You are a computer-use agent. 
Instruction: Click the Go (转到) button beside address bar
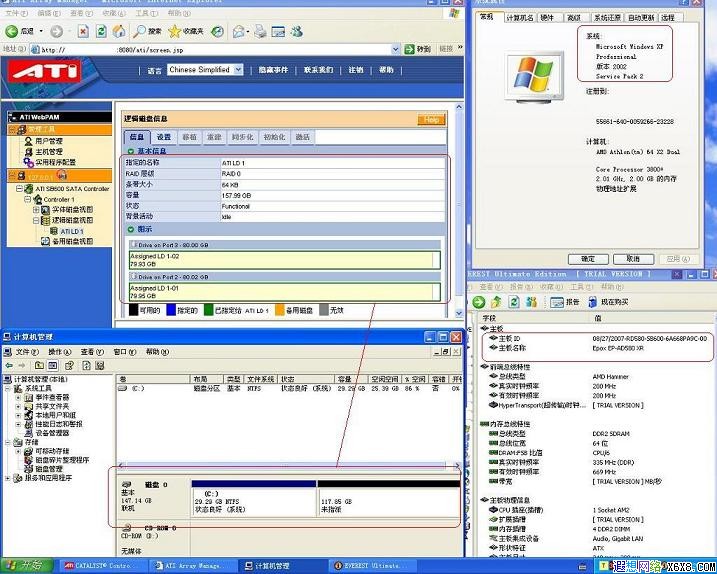pos(417,49)
